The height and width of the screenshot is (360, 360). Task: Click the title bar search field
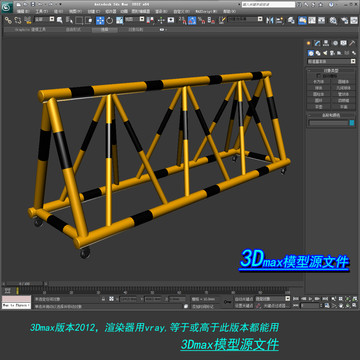(269, 5)
